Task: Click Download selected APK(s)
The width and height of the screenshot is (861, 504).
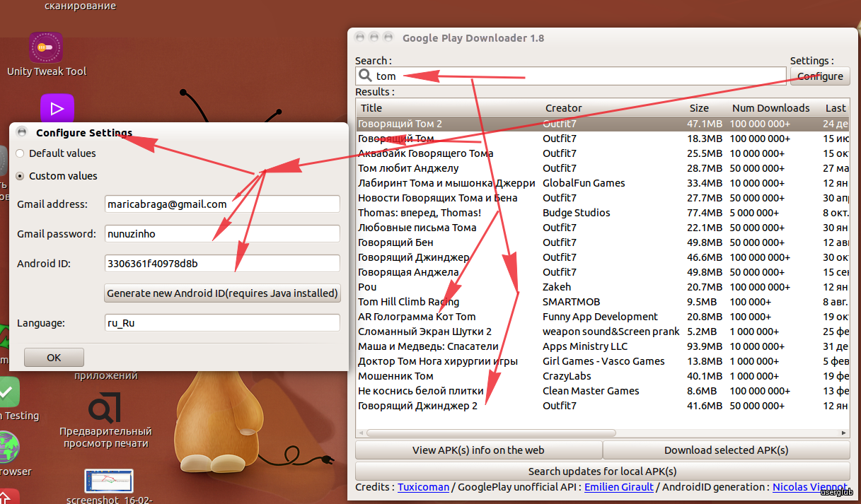Action: tap(727, 450)
